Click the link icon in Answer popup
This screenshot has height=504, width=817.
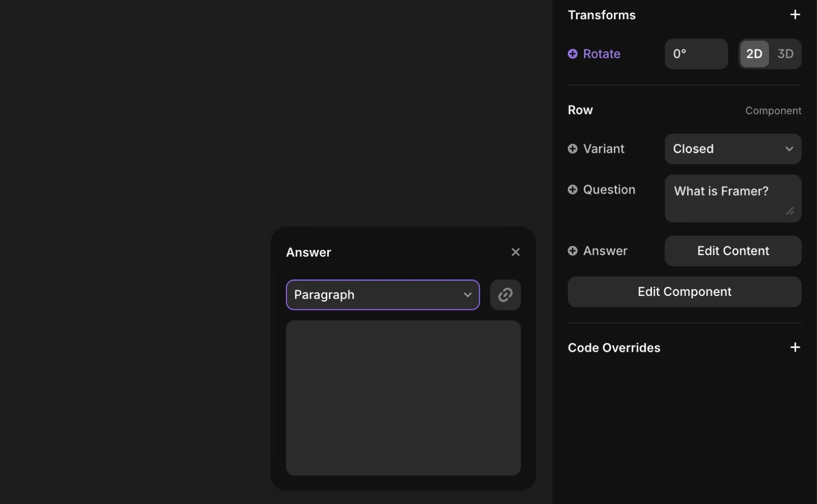[505, 295]
